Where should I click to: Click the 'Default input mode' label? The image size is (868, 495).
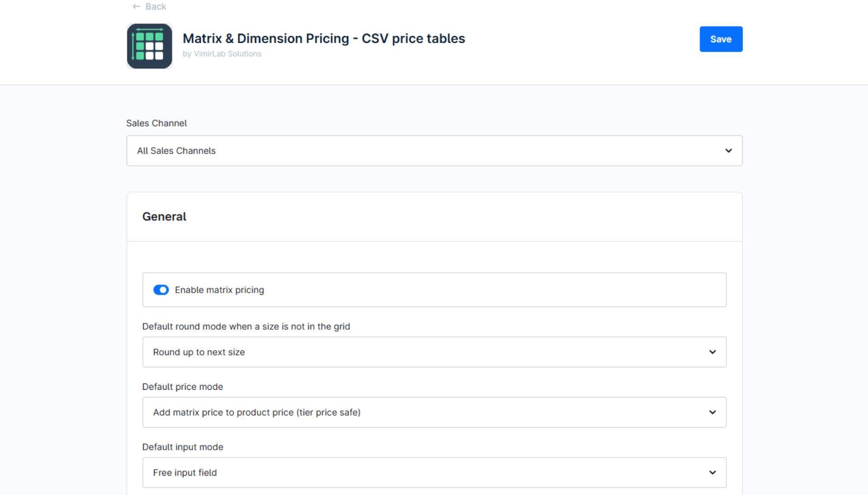click(183, 447)
